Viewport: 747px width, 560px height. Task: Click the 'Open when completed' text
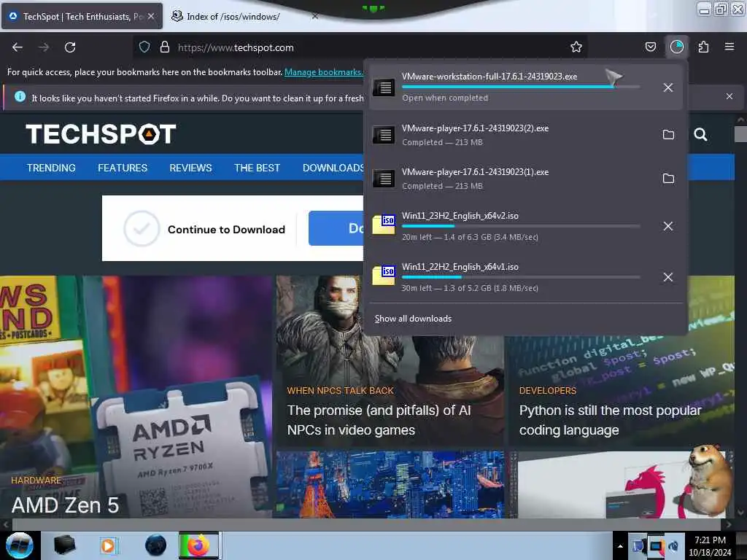click(x=445, y=98)
